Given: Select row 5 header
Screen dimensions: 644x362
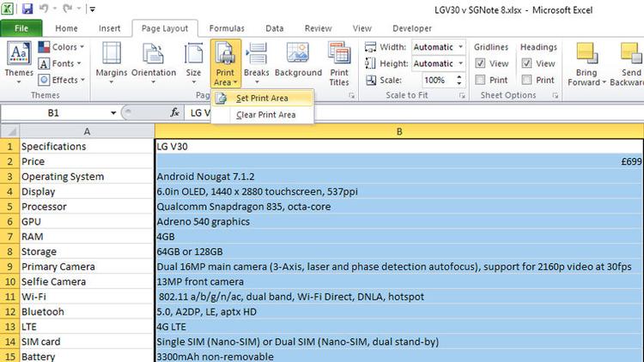Looking at the screenshot, I should click(x=9, y=207).
